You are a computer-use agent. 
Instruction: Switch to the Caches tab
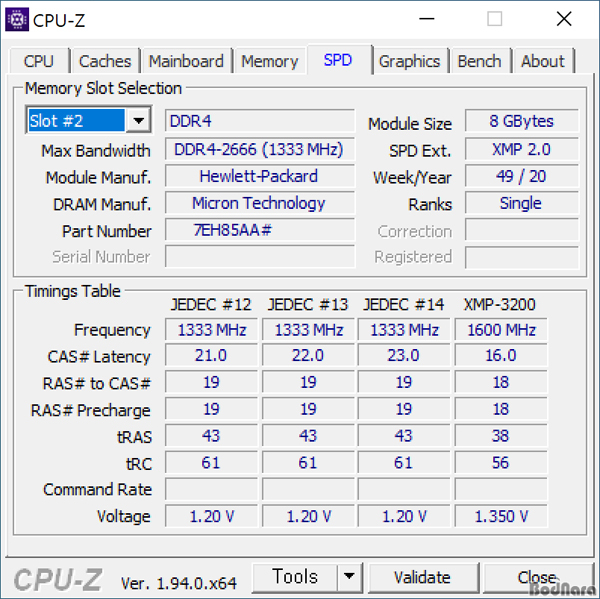(x=105, y=61)
